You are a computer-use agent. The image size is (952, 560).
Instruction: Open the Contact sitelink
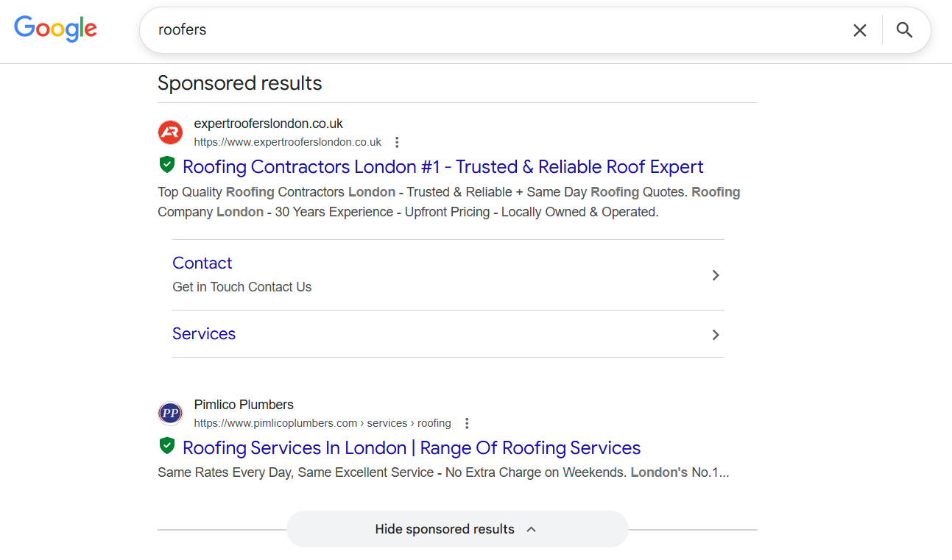click(x=202, y=263)
